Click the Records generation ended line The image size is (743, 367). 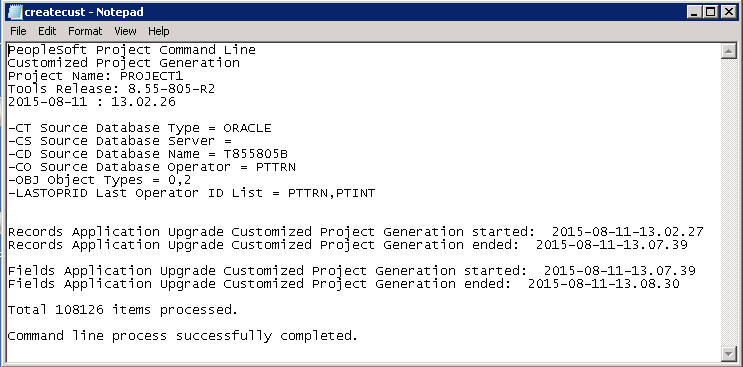click(x=347, y=245)
